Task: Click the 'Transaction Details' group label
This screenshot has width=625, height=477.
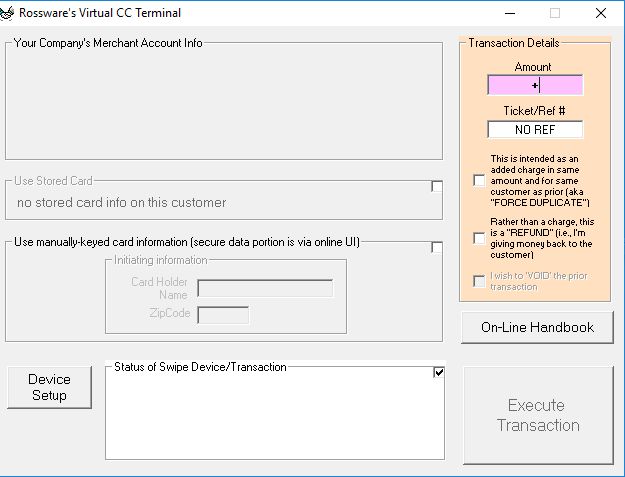Action: tap(514, 43)
